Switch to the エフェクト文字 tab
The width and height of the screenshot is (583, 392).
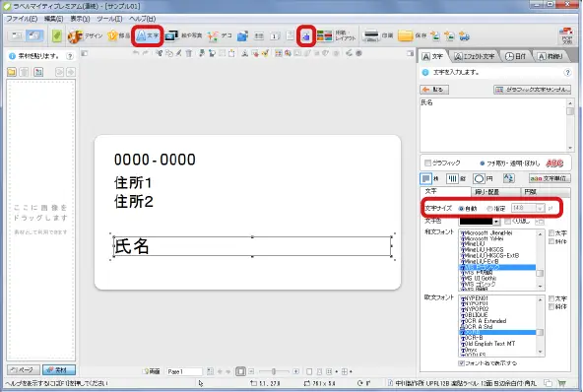coord(475,56)
